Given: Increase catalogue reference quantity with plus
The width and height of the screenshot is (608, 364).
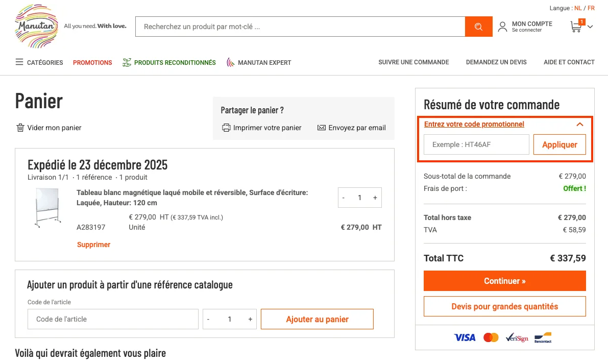Looking at the screenshot, I should pyautogui.click(x=250, y=319).
